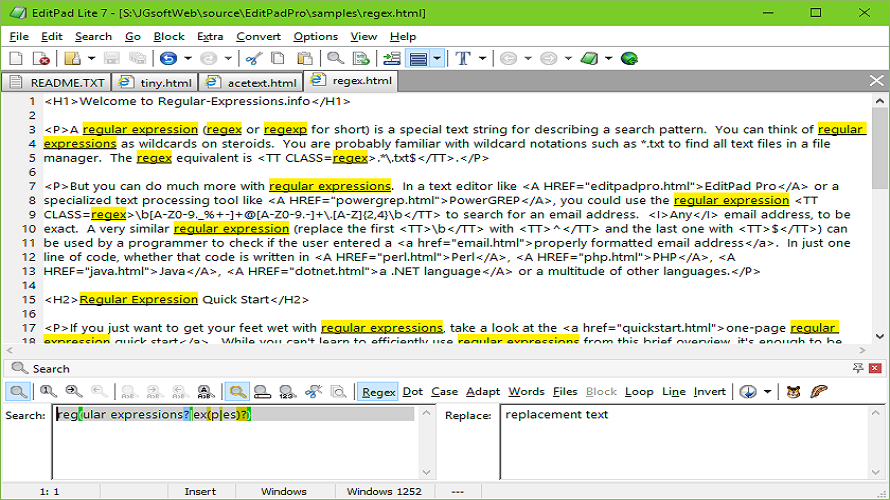
Task: Click the Cut scissors icon
Action: (254, 59)
